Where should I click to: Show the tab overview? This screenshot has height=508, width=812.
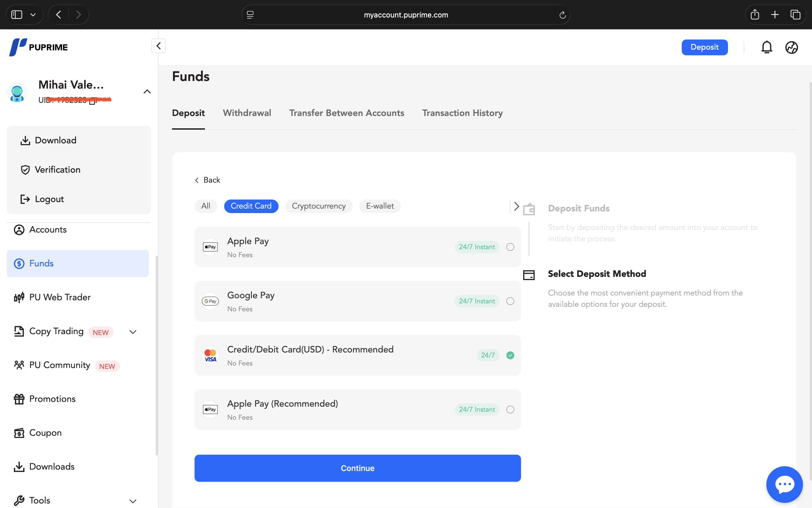795,15
